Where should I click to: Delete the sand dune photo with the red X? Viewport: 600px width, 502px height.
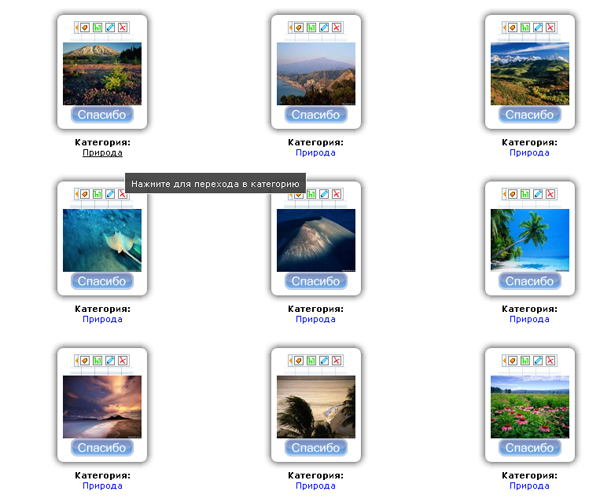336,194
